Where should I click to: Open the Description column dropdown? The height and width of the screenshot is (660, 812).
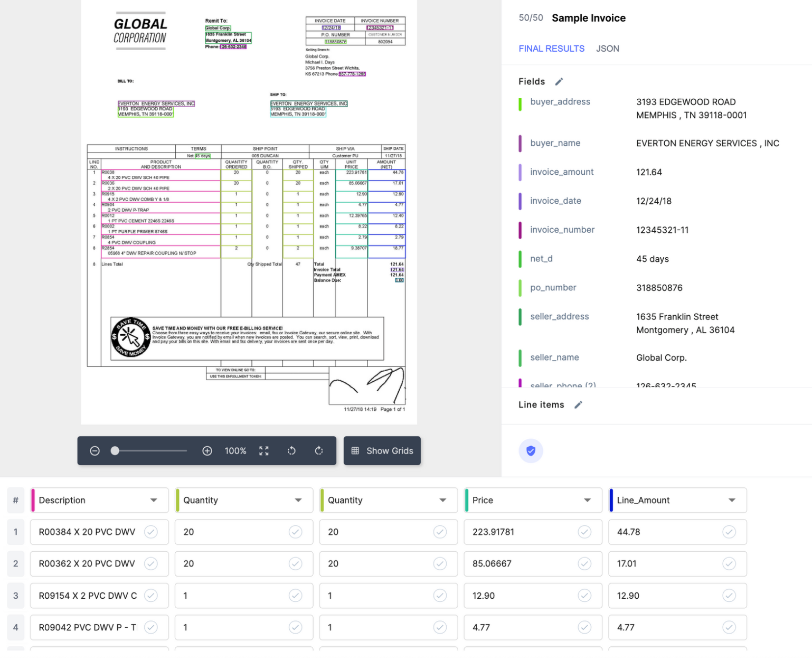pos(154,500)
